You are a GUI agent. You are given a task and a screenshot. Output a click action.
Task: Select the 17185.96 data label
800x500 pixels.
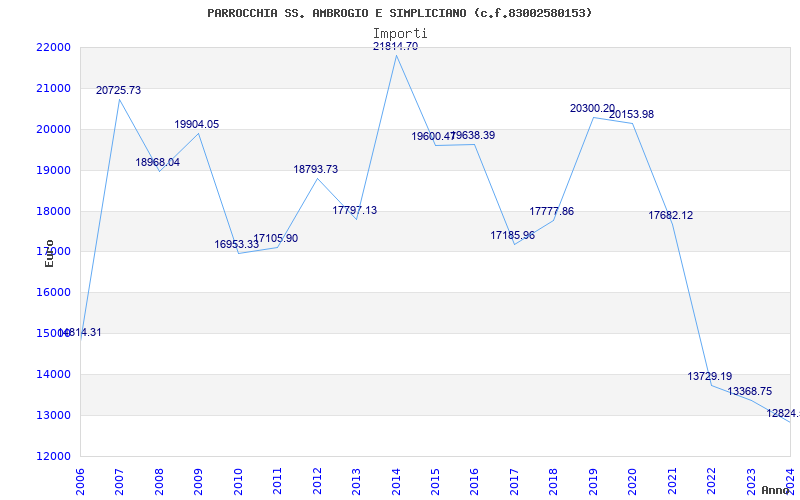point(513,235)
